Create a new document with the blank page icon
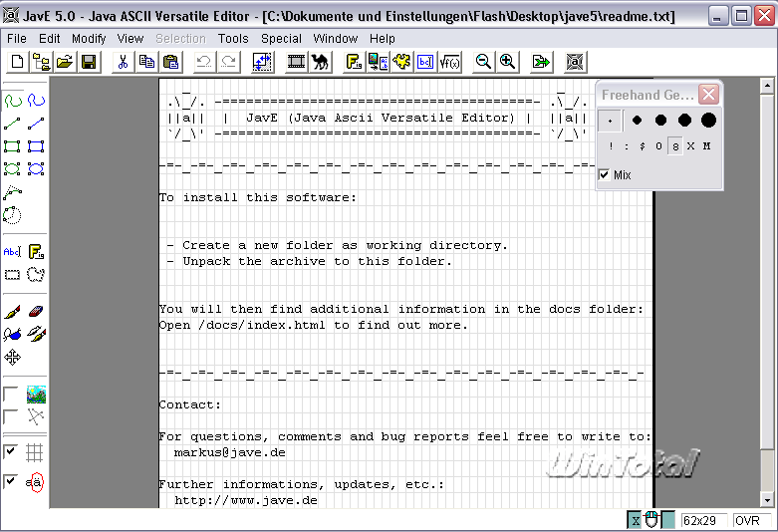This screenshot has width=778, height=532. [x=17, y=62]
